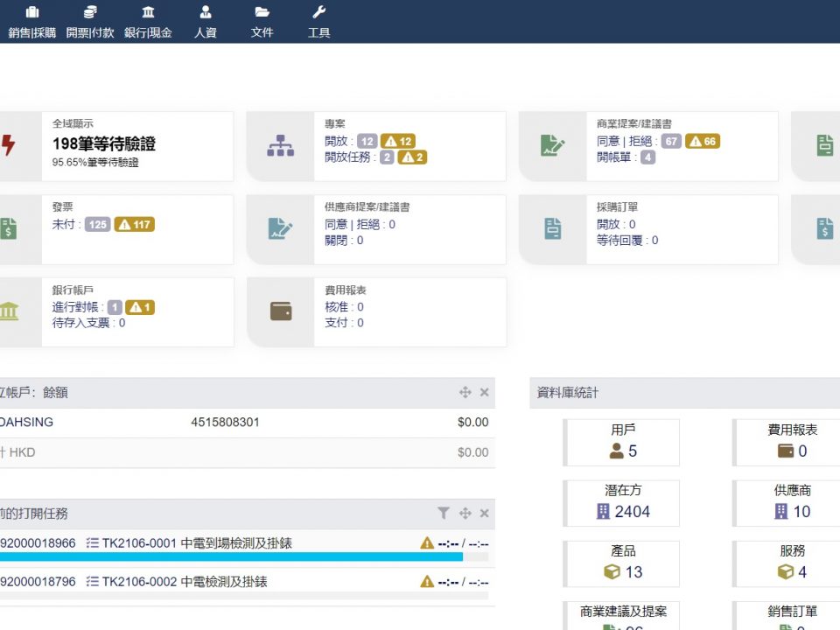Open the 用戶 statistics box

623,442
